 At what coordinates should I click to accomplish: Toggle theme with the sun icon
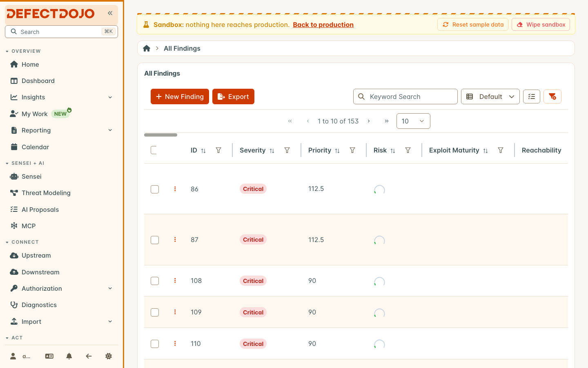109,356
